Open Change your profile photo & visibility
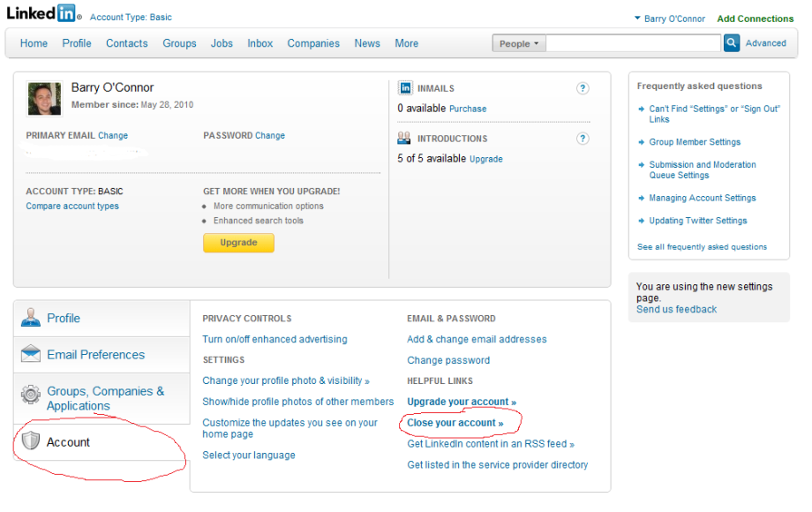The height and width of the screenshot is (512, 812). [286, 381]
